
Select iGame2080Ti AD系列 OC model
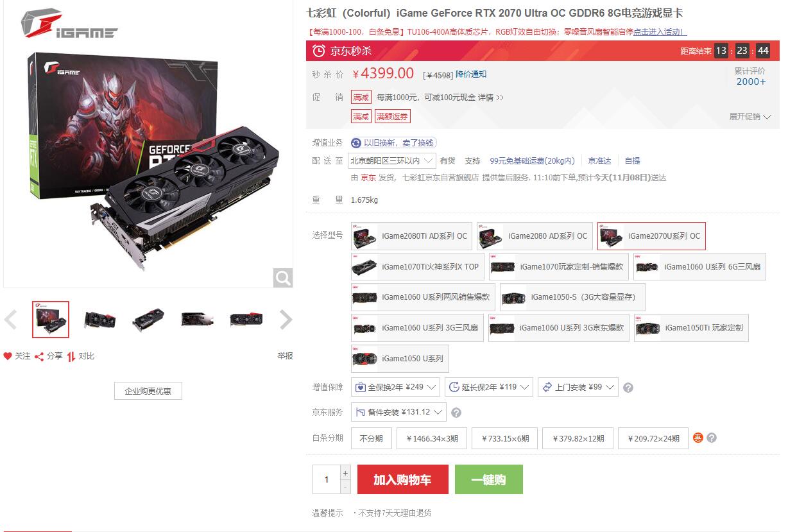coord(411,236)
